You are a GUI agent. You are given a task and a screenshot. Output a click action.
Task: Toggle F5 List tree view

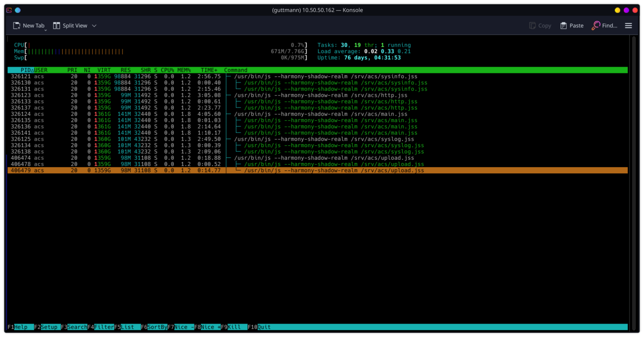[127, 327]
